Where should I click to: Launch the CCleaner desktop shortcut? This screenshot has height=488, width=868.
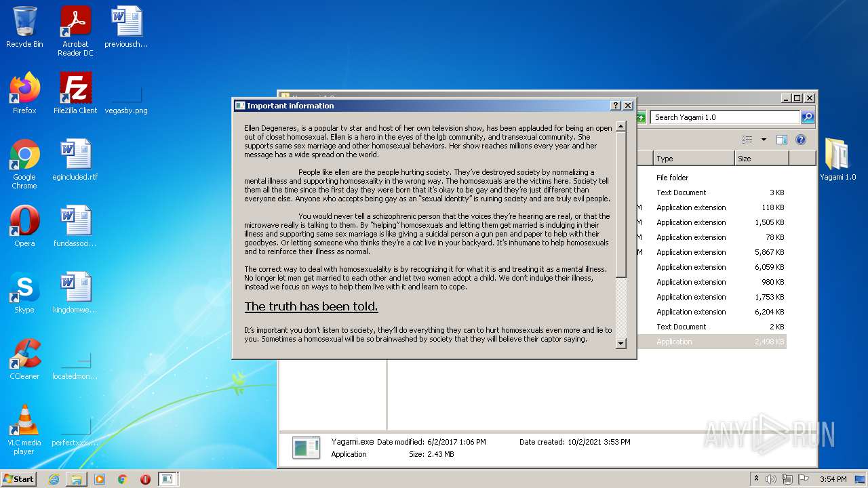24,359
